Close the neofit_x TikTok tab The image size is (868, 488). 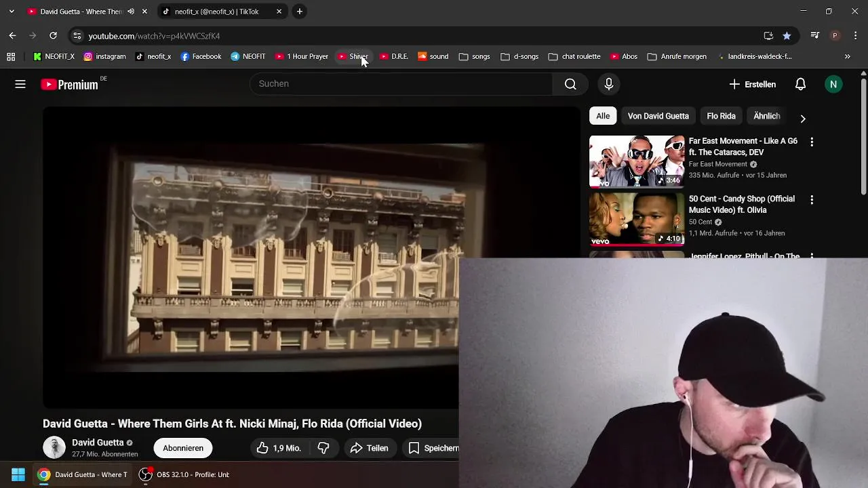(x=279, y=12)
